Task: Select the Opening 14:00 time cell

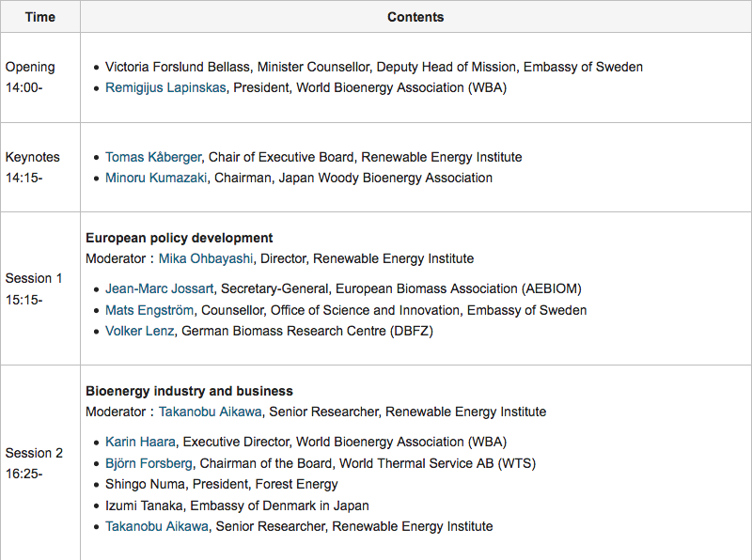Action: (40, 77)
